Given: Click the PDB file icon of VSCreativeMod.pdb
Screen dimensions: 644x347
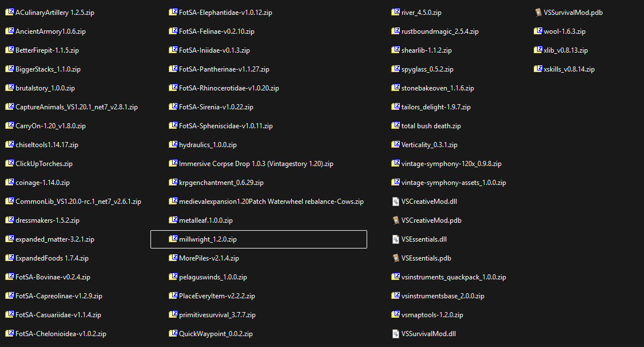Looking at the screenshot, I should (396, 220).
